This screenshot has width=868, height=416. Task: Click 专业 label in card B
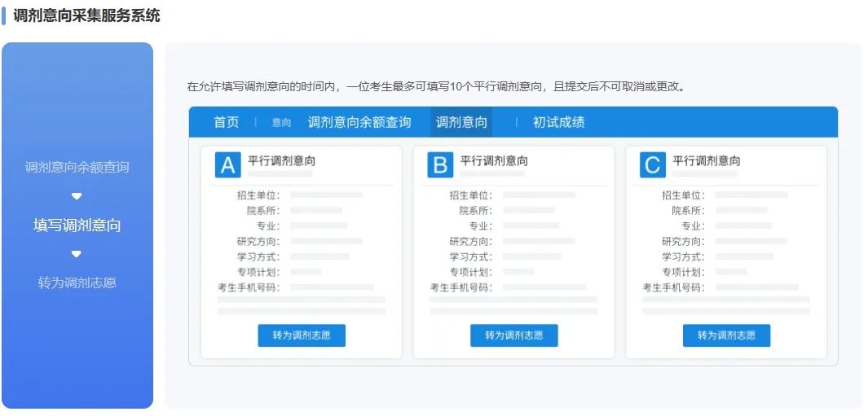tap(481, 226)
